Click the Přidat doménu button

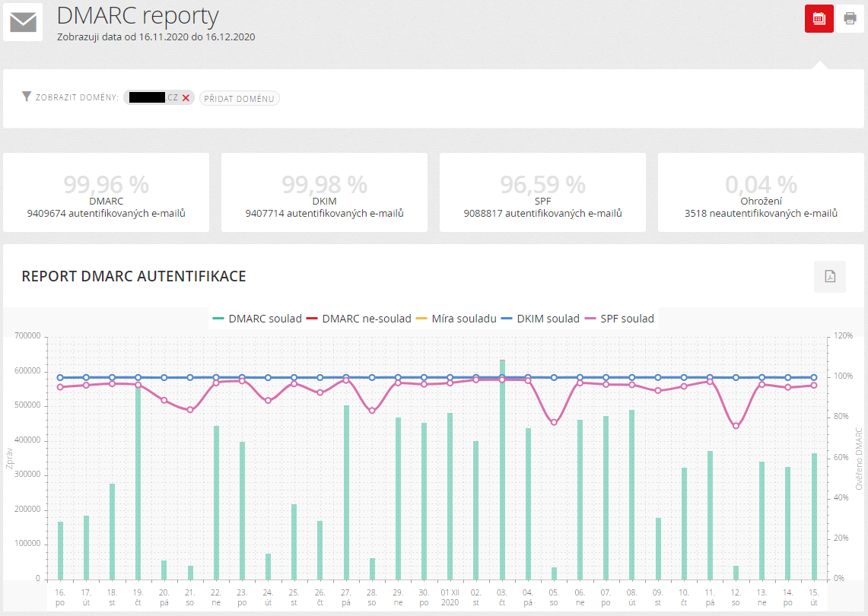[239, 99]
